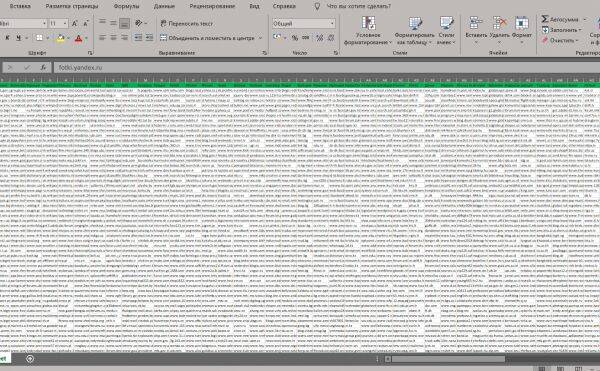600x371 pixels.
Task: Open the fill color dropdown arrow
Action: click(x=69, y=38)
